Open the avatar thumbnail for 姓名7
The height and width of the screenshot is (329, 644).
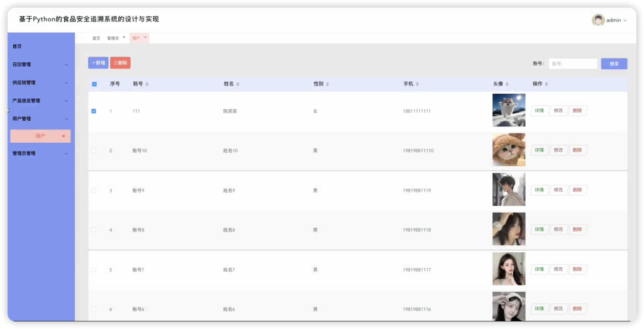(x=509, y=269)
